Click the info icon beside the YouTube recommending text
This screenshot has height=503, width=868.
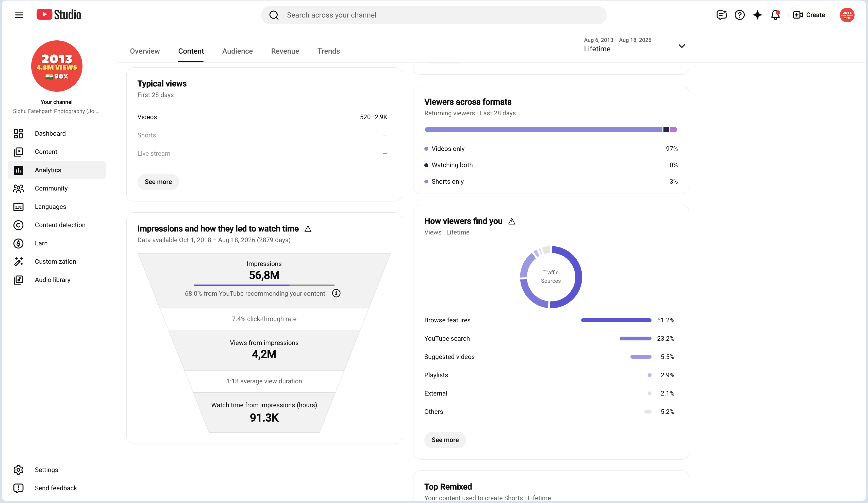point(336,293)
